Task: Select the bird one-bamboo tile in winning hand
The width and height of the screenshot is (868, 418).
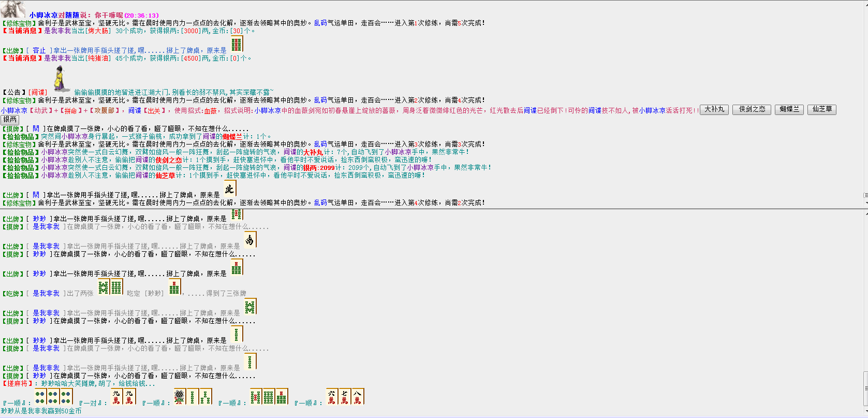Action: coord(180,397)
